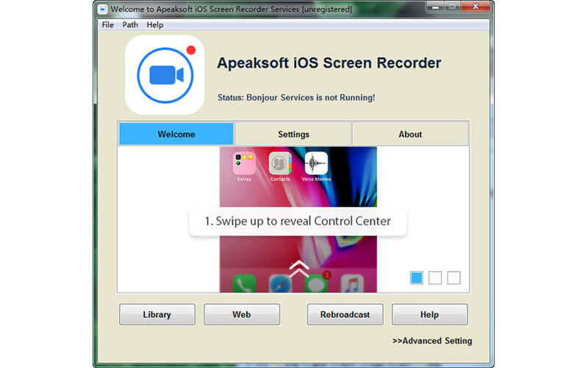Select the third slide indicator square
588x368 pixels.
pos(453,278)
